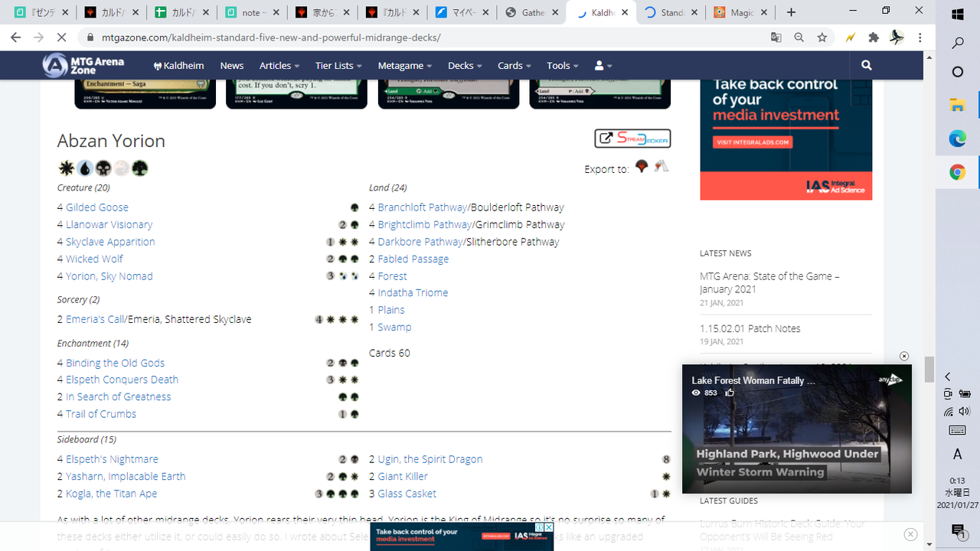Click the white mana symbol under Abzan Yorion
The image size is (980, 551).
point(66,168)
